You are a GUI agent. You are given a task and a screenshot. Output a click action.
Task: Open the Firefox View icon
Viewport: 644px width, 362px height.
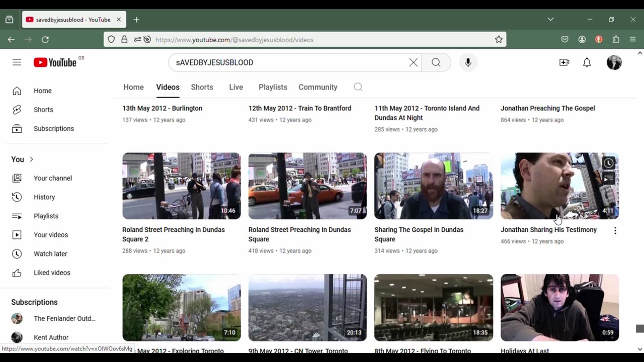point(9,20)
